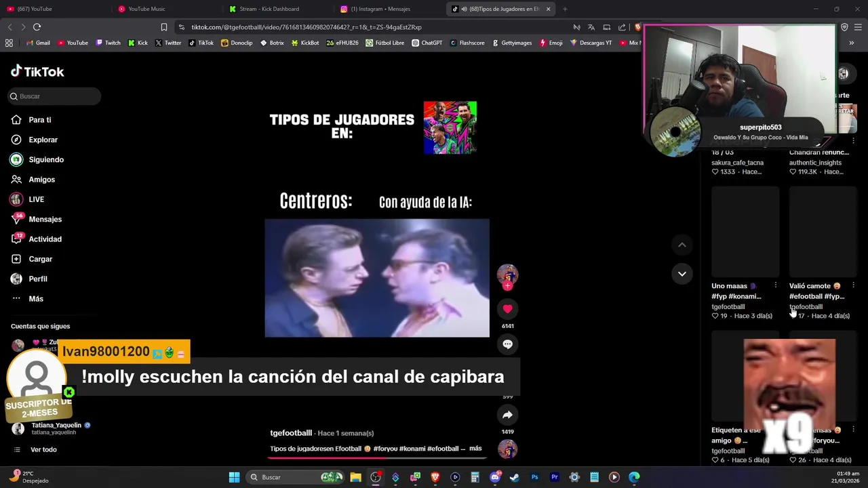
Task: Open Discord from taskbar
Action: point(495,477)
